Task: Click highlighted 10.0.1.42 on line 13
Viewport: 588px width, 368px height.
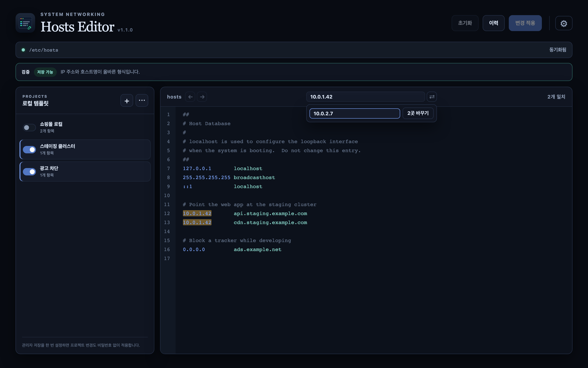Action: (197, 222)
